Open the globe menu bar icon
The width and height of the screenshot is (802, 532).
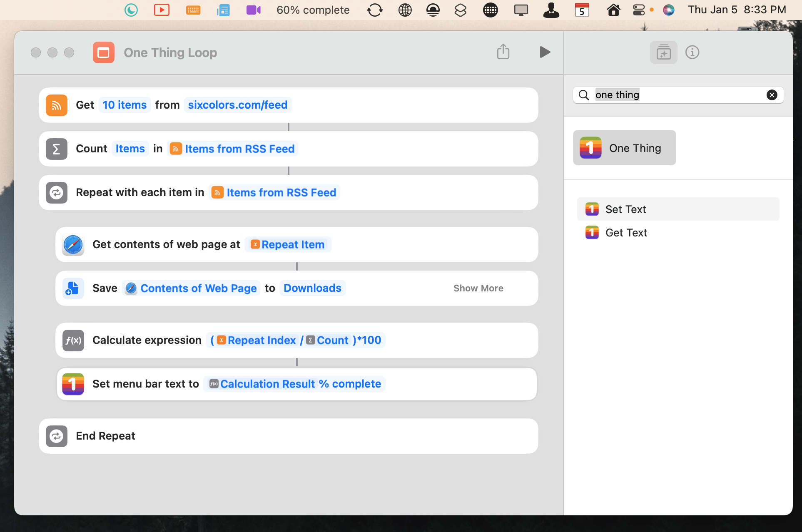tap(405, 10)
